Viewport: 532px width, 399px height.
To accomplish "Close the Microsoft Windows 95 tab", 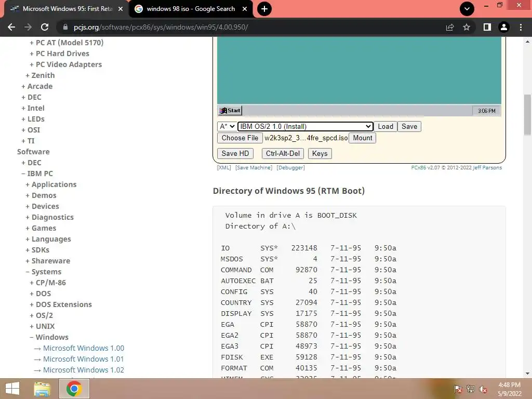I will point(121,9).
